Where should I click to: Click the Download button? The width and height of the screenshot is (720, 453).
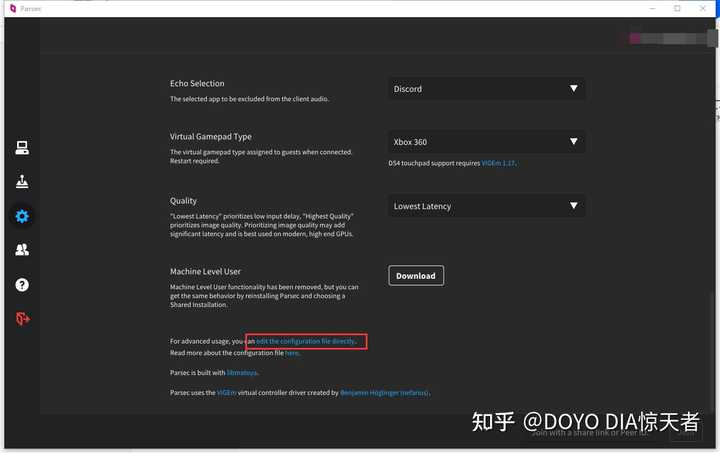[416, 275]
